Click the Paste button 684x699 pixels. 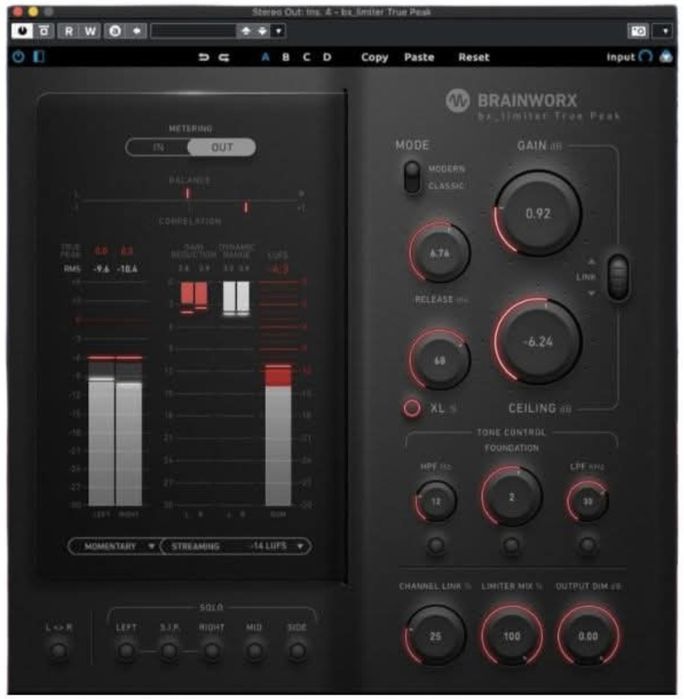[419, 57]
